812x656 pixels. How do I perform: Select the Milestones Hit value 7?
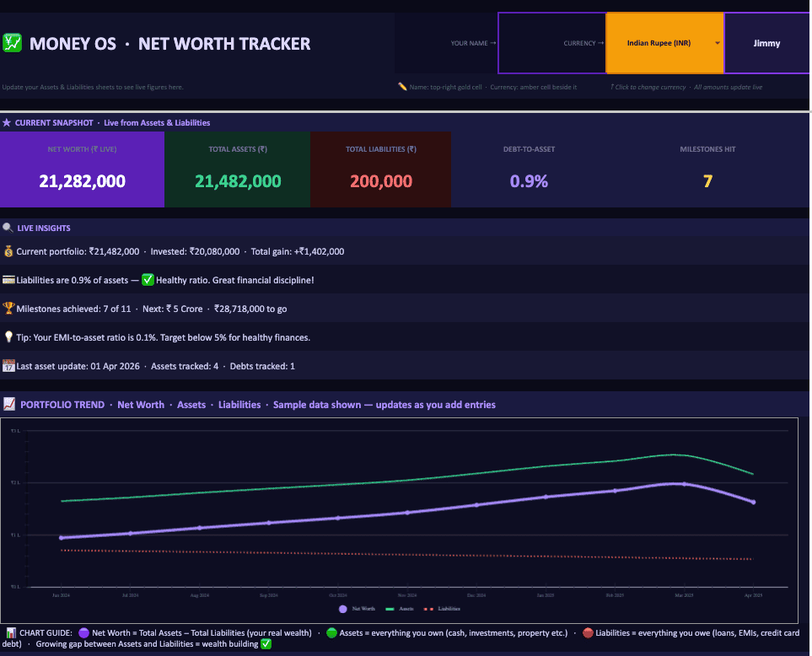(707, 181)
